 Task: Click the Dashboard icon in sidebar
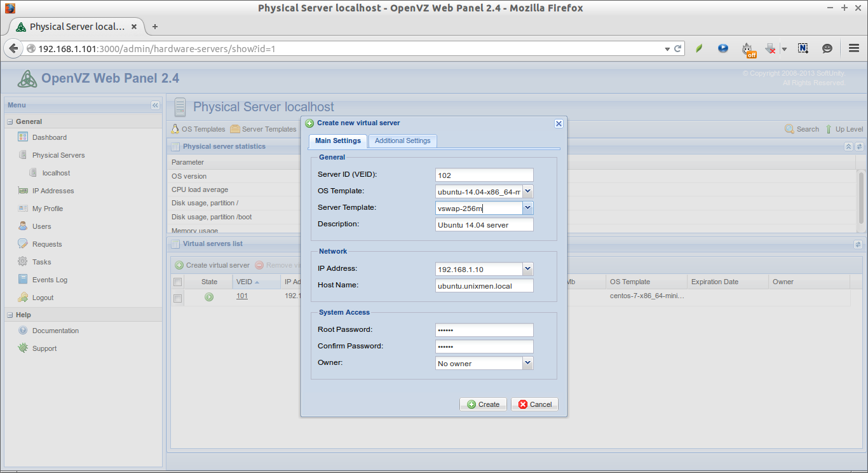pos(23,137)
